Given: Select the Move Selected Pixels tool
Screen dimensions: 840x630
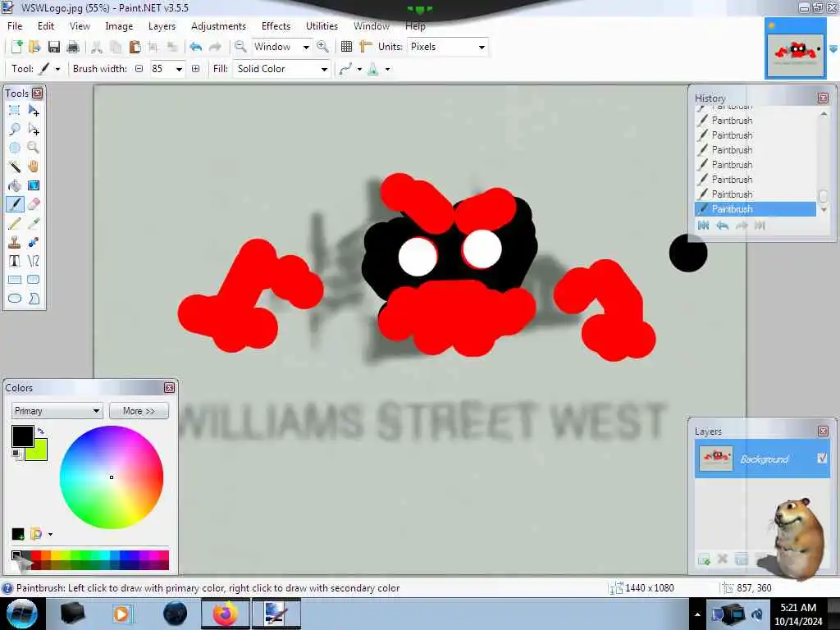Looking at the screenshot, I should pyautogui.click(x=33, y=111).
